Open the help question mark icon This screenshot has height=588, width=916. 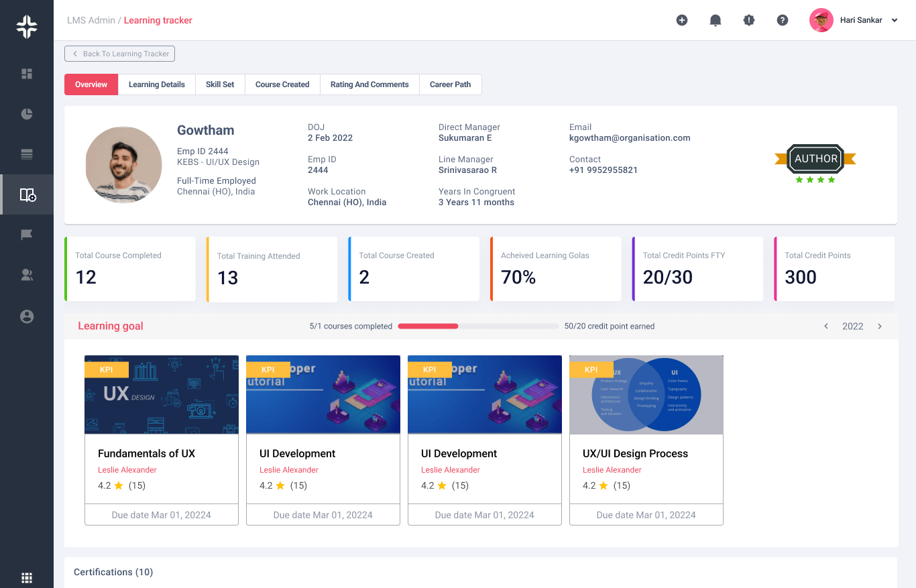pyautogui.click(x=783, y=20)
